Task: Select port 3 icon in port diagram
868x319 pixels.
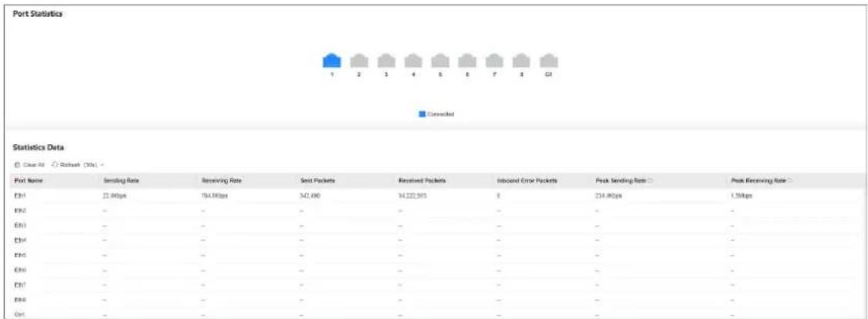Action: click(x=386, y=61)
